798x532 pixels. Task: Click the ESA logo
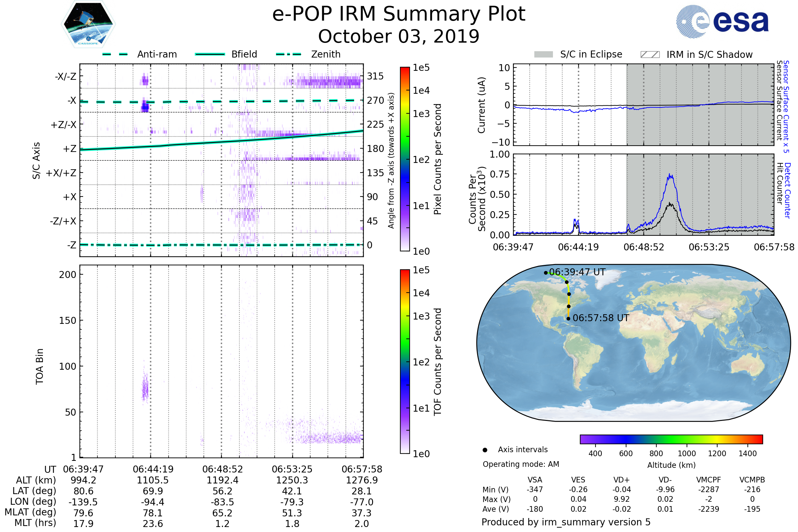722,22
